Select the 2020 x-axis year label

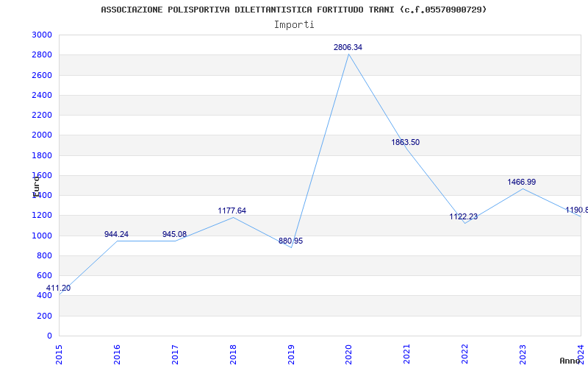pos(348,354)
